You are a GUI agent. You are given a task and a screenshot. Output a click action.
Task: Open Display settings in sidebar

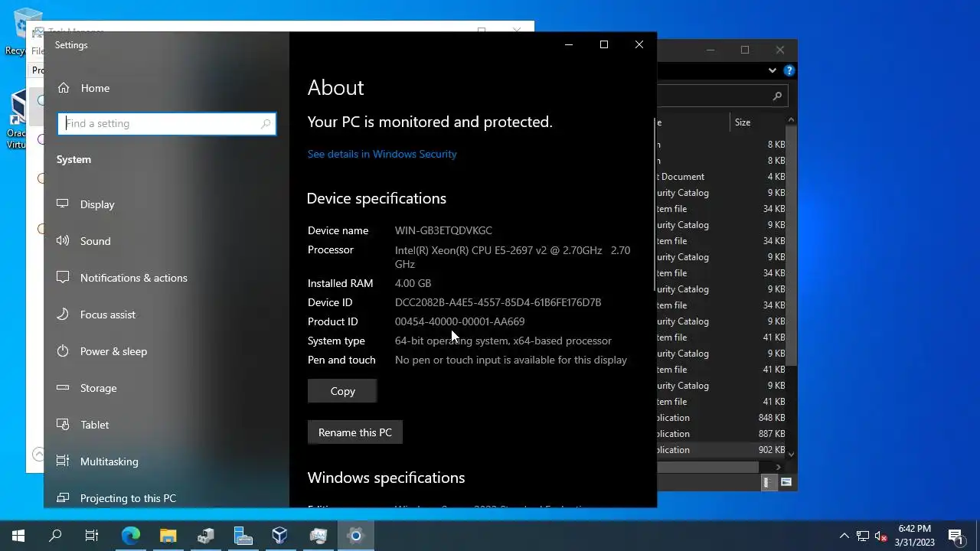coord(97,204)
